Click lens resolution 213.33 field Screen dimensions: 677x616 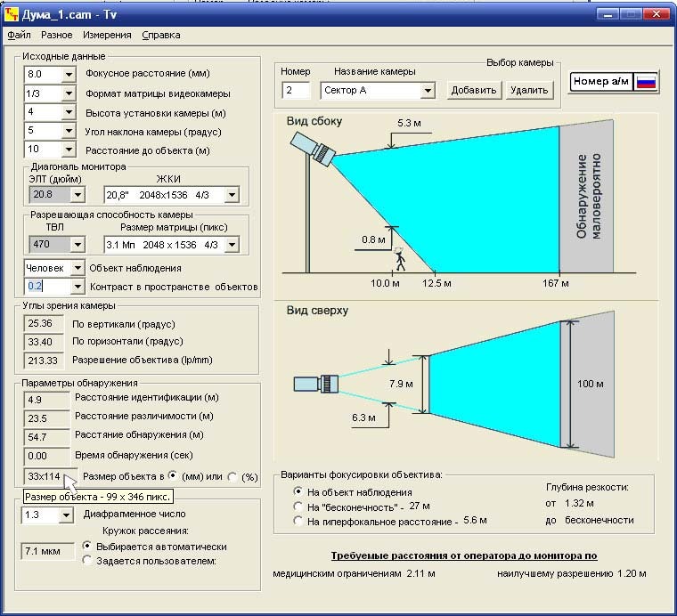pyautogui.click(x=44, y=361)
